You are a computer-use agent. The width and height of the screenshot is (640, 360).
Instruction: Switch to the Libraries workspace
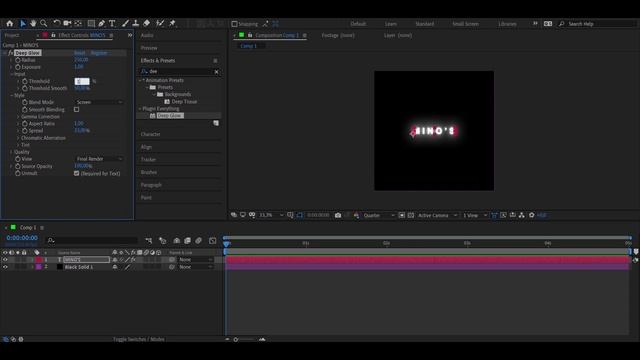pyautogui.click(x=507, y=24)
